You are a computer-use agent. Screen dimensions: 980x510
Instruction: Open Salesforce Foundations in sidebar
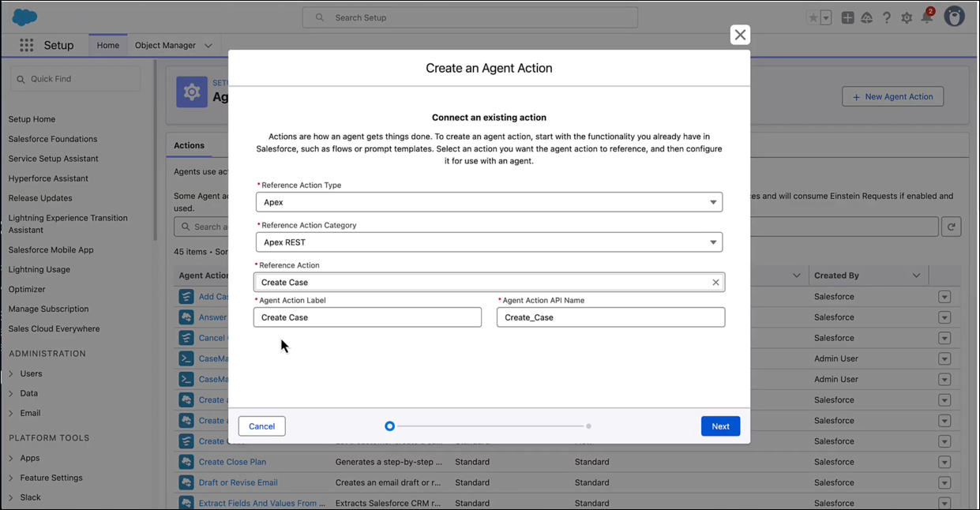[x=53, y=139]
